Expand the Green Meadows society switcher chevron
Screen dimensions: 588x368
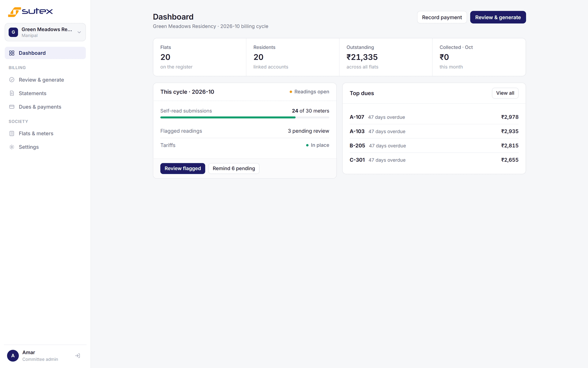click(79, 32)
